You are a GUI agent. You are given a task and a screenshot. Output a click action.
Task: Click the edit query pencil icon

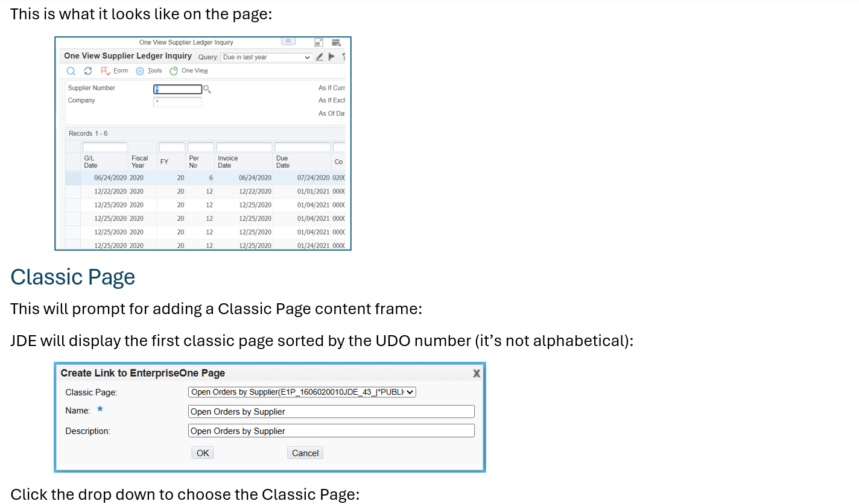pyautogui.click(x=320, y=57)
